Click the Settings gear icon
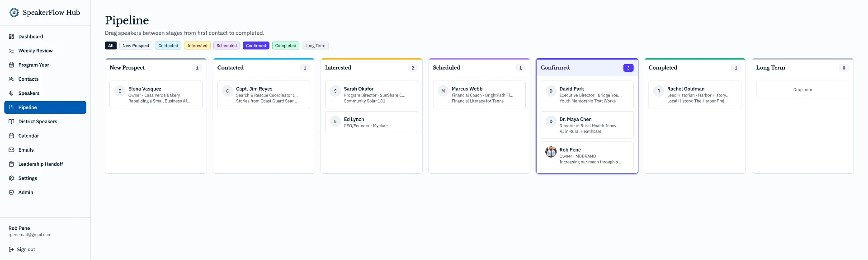Viewport: 868px width, 260px height. [11, 178]
